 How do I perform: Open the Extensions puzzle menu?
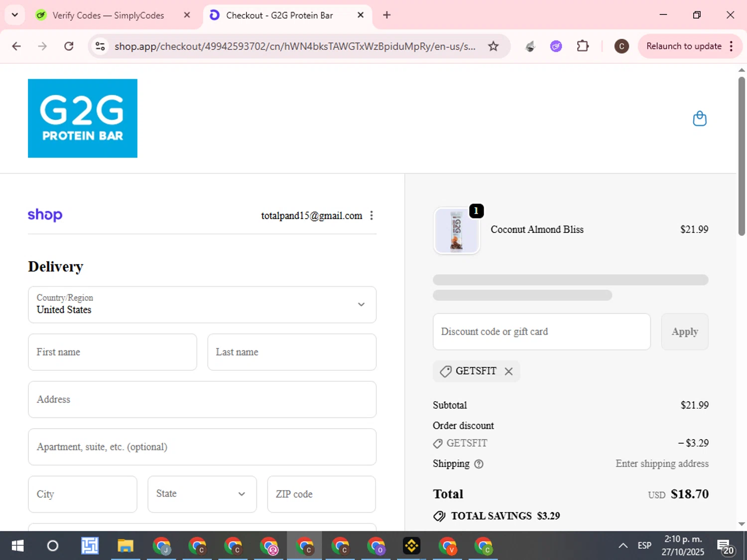(583, 46)
